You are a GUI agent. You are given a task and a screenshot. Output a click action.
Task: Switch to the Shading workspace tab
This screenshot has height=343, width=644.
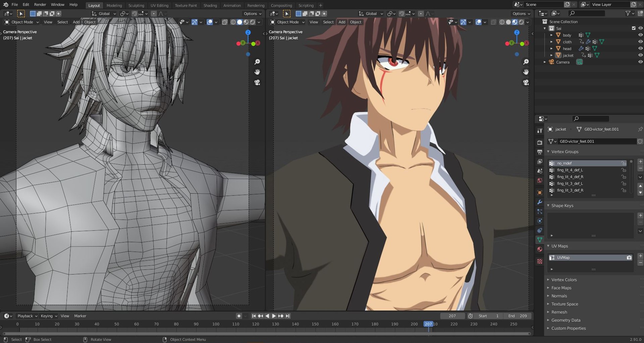coord(210,5)
